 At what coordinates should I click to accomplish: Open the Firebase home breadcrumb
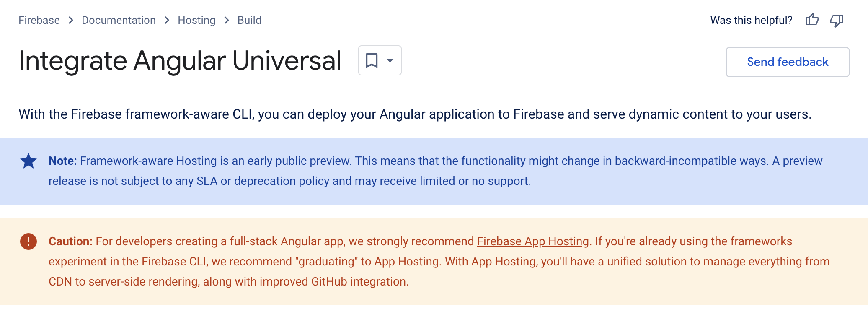point(39,20)
